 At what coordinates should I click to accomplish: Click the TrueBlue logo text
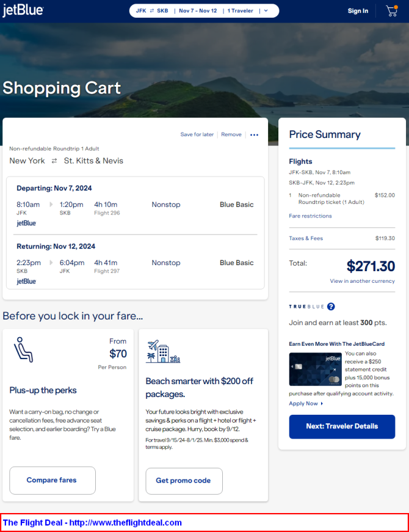(306, 307)
